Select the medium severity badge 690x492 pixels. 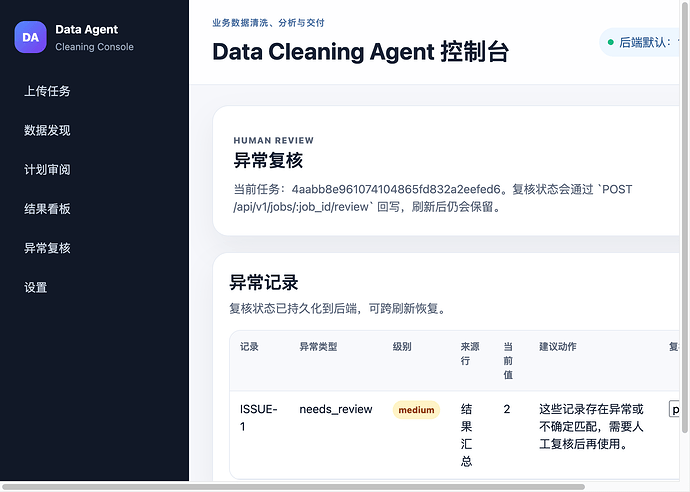coord(416,410)
